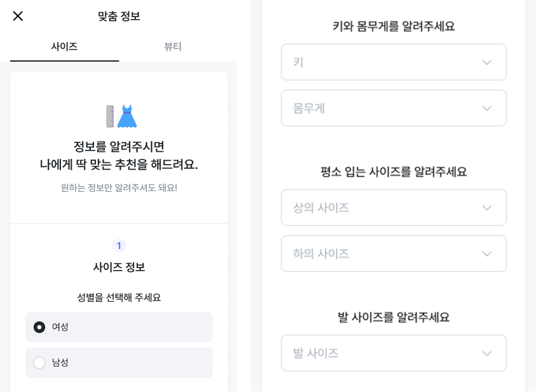This screenshot has width=536, height=392.
Task: Open the 키 height dropdown
Action: pyautogui.click(x=394, y=62)
